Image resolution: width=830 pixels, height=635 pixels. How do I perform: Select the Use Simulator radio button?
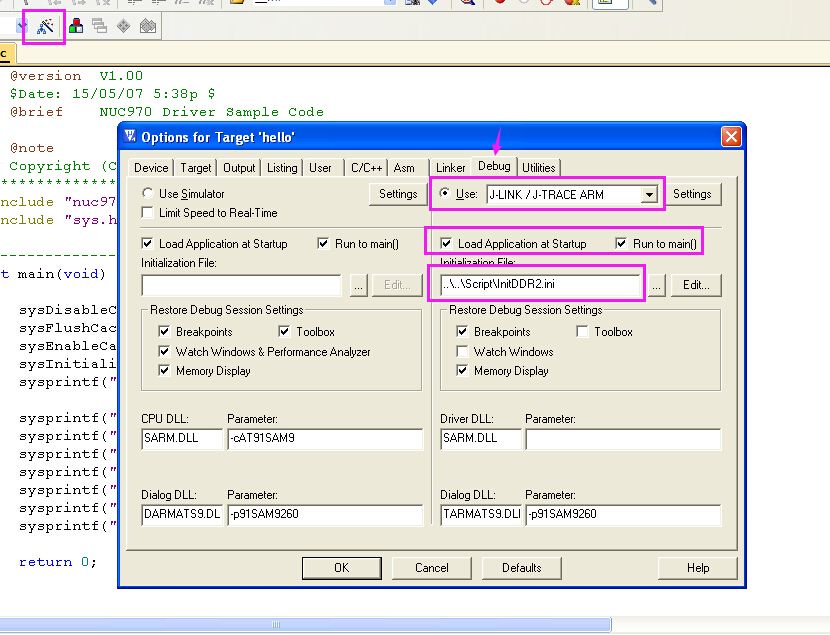coord(148,194)
